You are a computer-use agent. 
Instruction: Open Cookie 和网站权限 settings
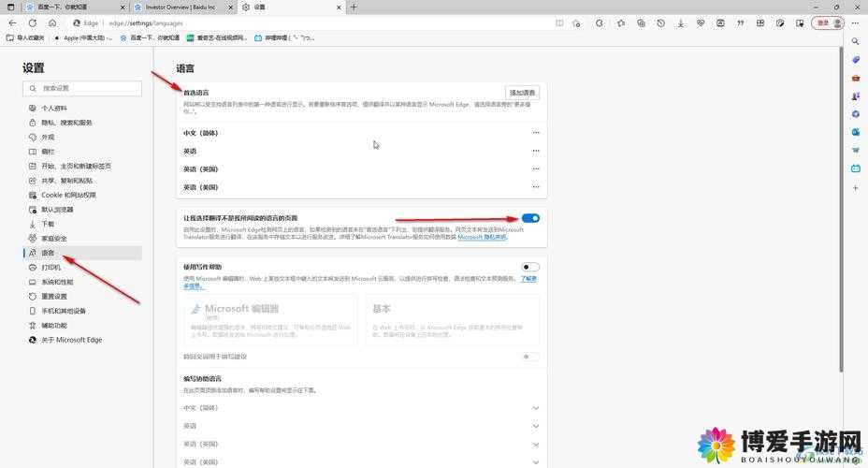click(x=82, y=195)
